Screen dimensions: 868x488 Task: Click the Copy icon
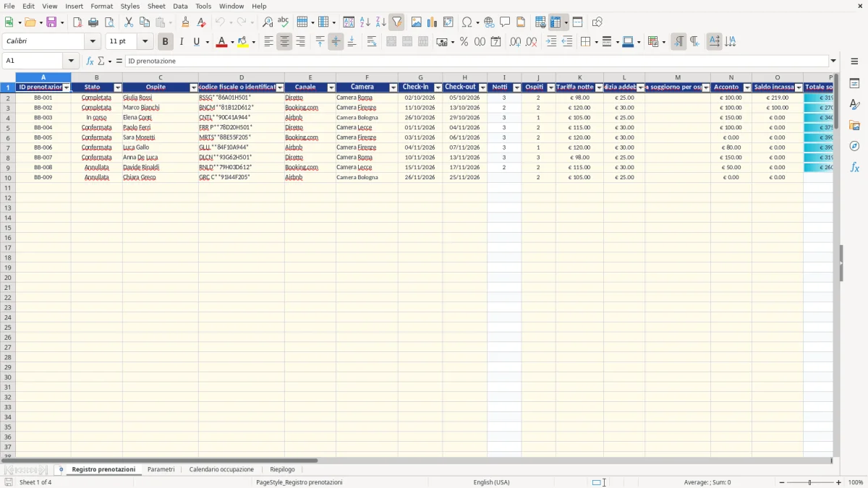pos(145,22)
